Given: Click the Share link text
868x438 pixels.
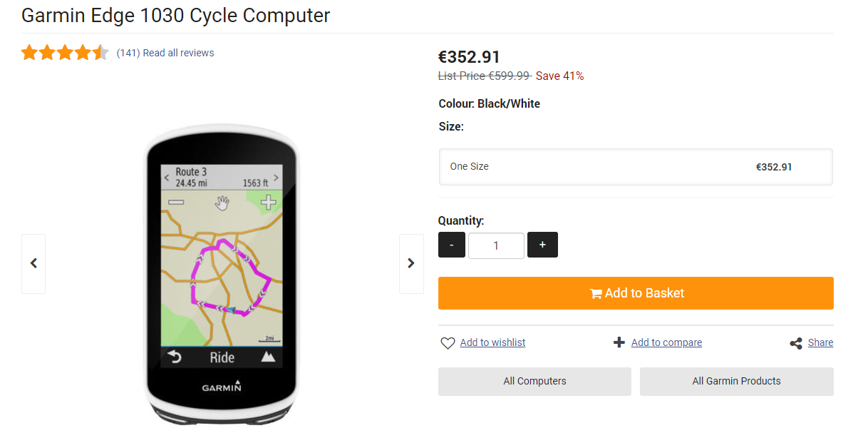Looking at the screenshot, I should tap(820, 342).
